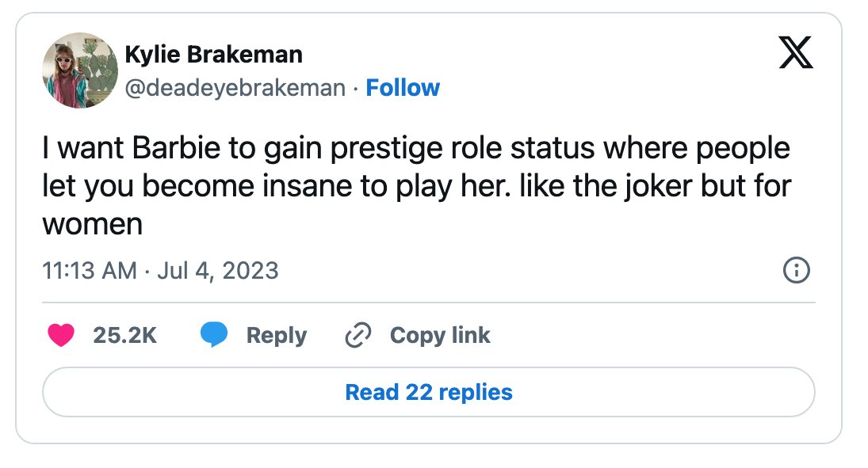This screenshot has height=468, width=868.
Task: Click the Kylie Brakeman display name
Action: coord(214,54)
